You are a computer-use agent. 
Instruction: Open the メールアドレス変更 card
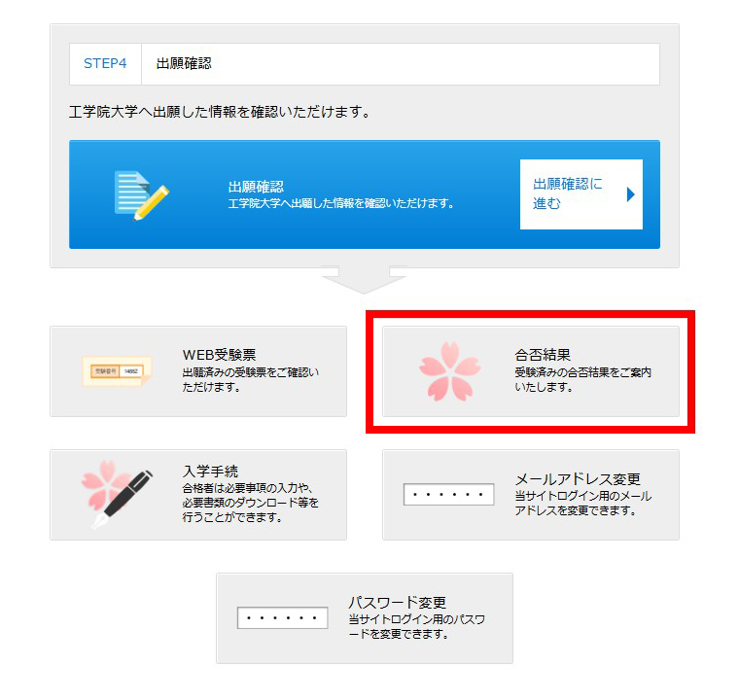531,495
